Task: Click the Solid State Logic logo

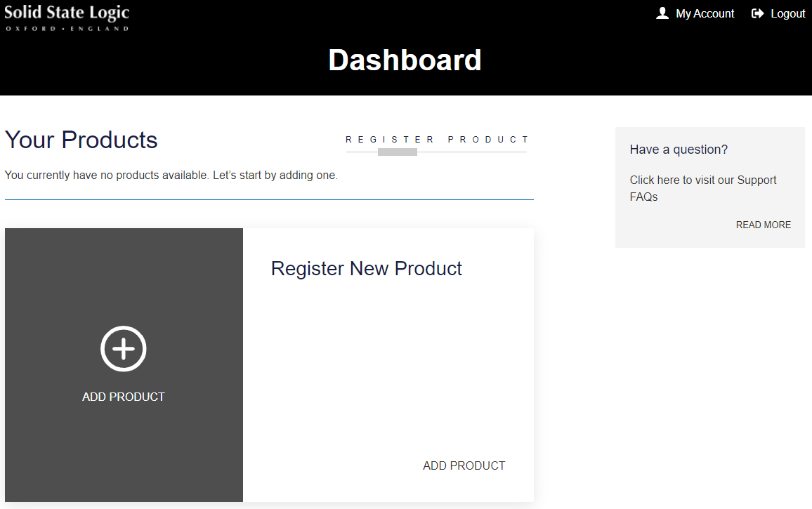Action: point(67,14)
